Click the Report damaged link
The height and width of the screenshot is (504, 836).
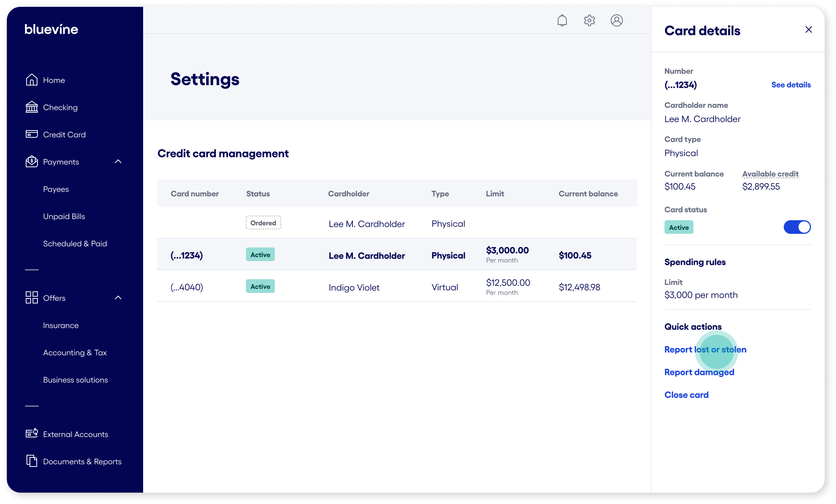coord(699,372)
